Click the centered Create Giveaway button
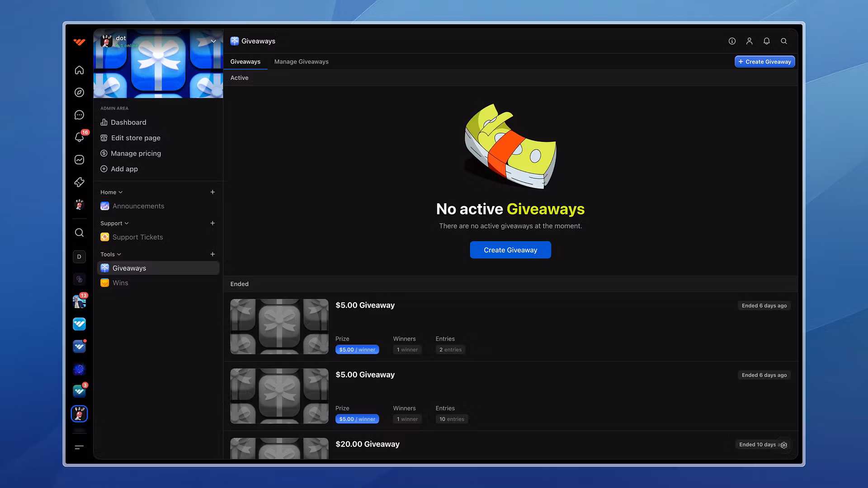 (x=510, y=250)
